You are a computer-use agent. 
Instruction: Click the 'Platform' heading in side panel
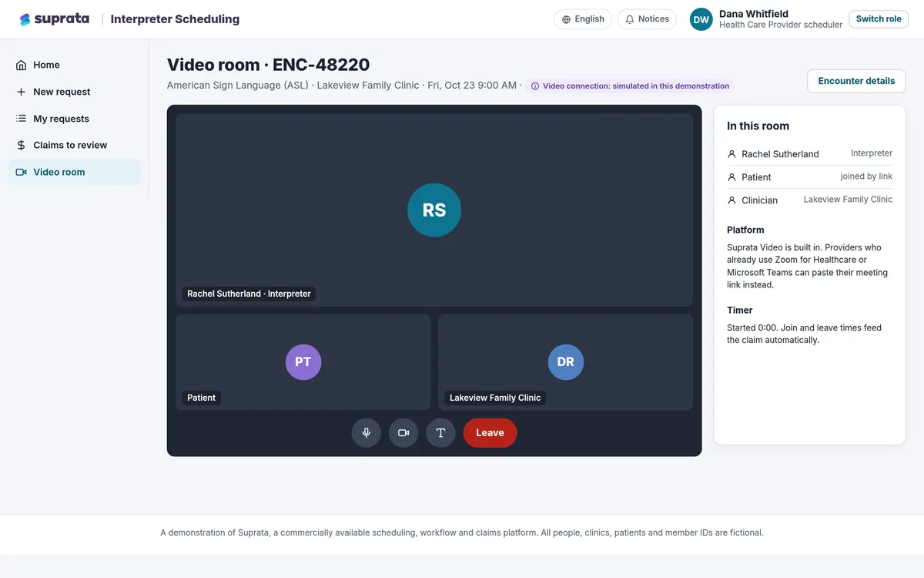745,230
